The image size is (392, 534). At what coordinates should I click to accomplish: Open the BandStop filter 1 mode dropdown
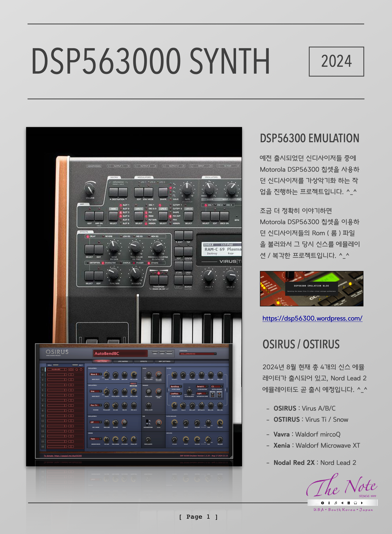(x=176, y=386)
